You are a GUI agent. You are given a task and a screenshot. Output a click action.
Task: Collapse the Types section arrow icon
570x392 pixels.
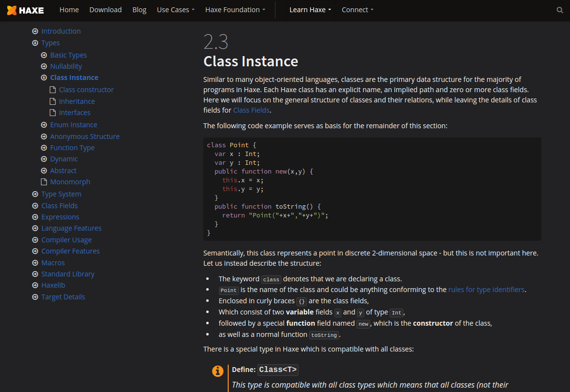pyautogui.click(x=35, y=43)
